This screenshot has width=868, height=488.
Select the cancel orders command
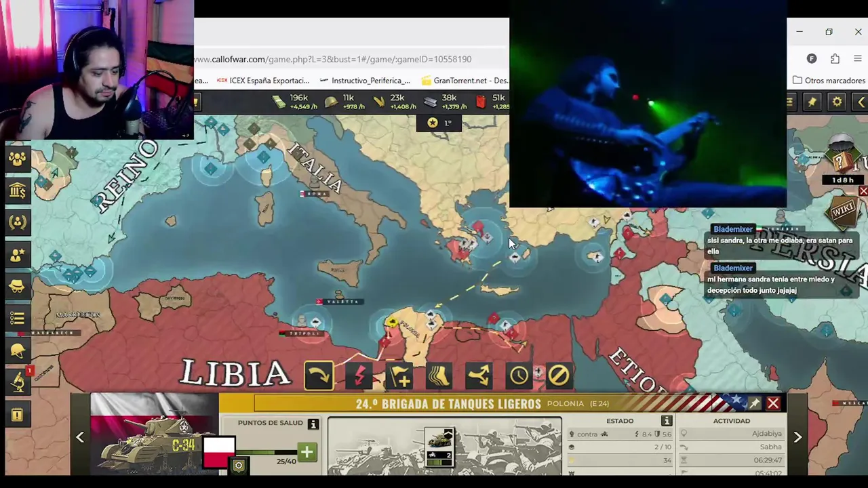(x=559, y=375)
